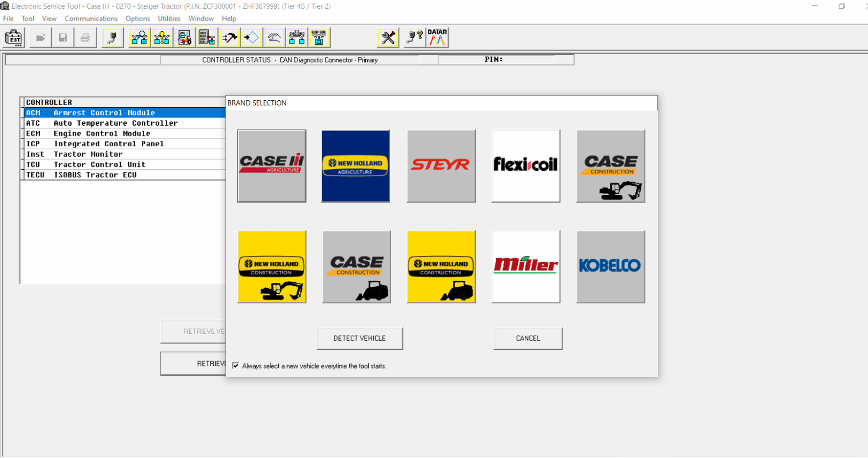The height and width of the screenshot is (458, 868).
Task: Click the save floppy disk icon
Action: (63, 38)
